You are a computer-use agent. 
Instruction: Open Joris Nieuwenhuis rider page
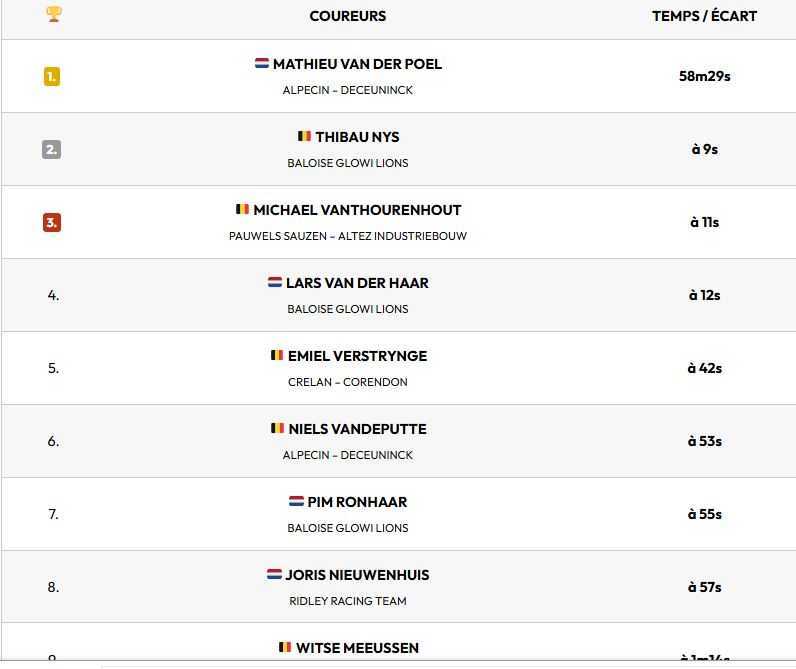(x=357, y=575)
